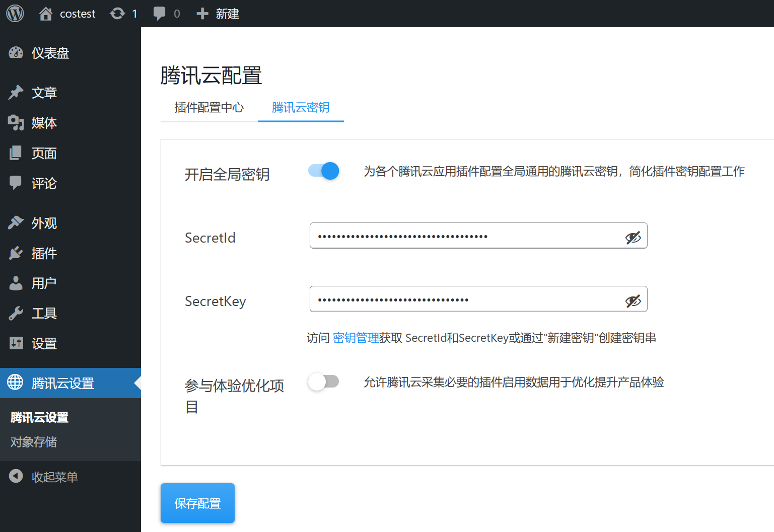
Task: Open the 媒体 menu item
Action: (x=71, y=123)
